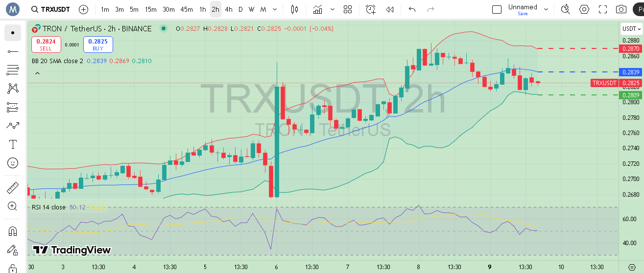Select the daily D interval
The height and width of the screenshot is (273, 644).
tap(240, 9)
